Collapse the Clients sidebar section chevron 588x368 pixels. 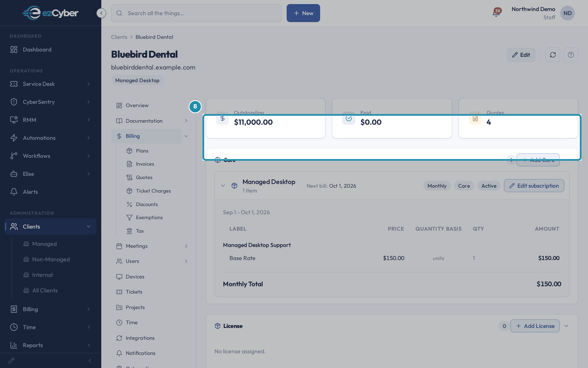pos(88,227)
